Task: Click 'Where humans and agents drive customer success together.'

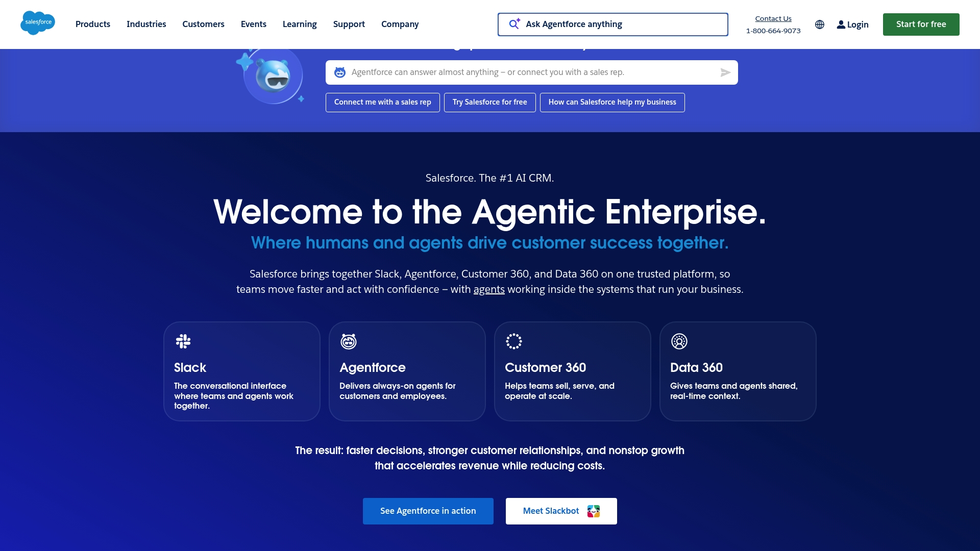Action: pos(490,243)
